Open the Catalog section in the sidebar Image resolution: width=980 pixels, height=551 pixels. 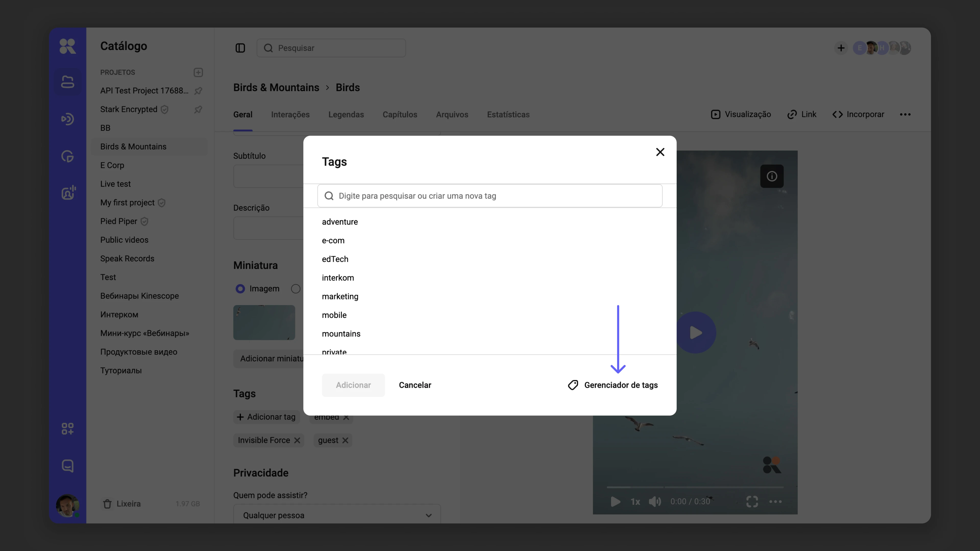tap(68, 82)
